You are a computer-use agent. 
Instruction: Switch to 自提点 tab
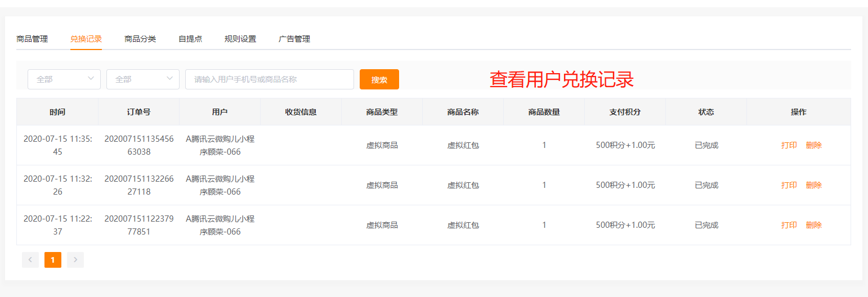(190, 39)
